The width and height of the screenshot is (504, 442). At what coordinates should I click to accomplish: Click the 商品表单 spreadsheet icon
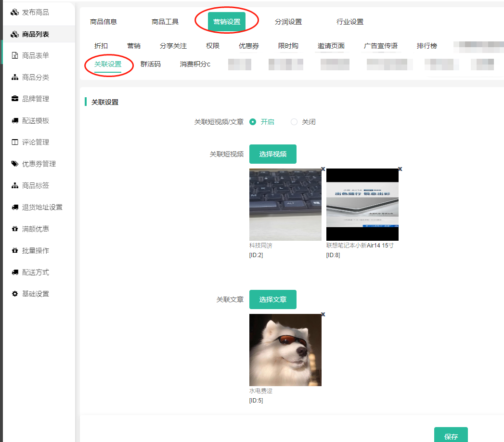[15, 56]
